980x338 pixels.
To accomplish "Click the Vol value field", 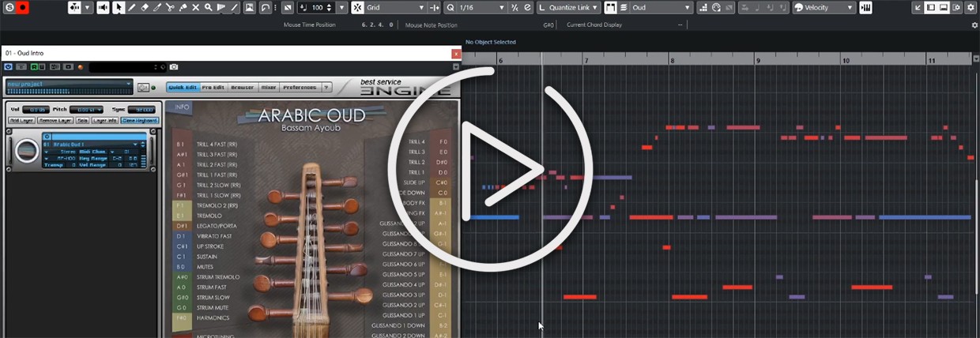I will tap(38, 110).
